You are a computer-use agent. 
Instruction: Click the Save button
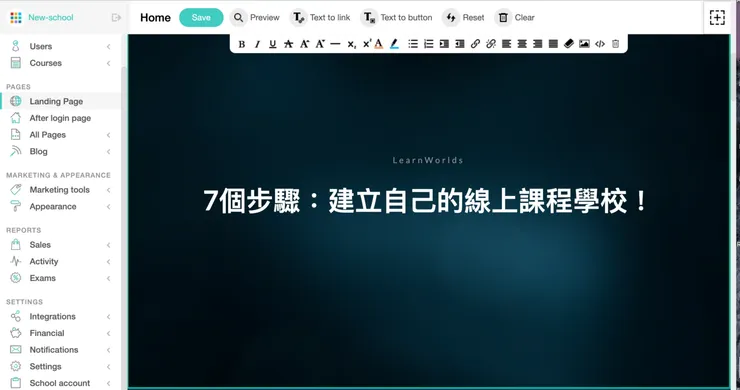(201, 17)
